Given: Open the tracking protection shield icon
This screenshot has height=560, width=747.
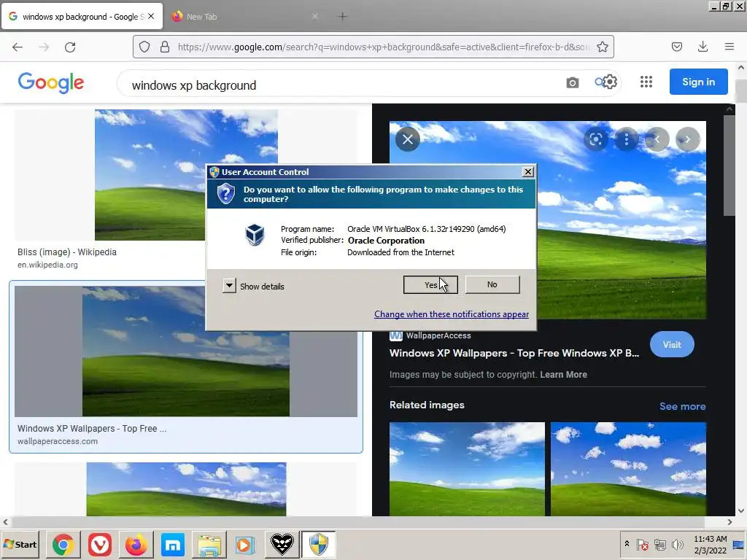Looking at the screenshot, I should [144, 47].
